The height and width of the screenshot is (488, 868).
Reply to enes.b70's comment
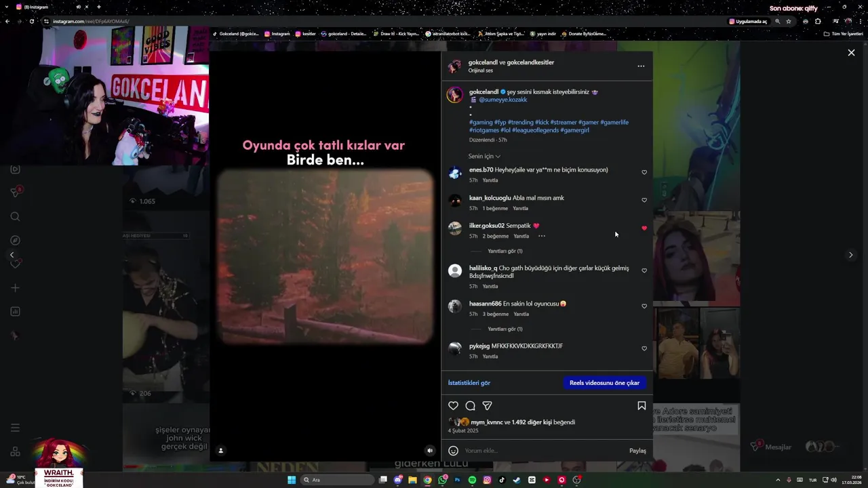[490, 180]
